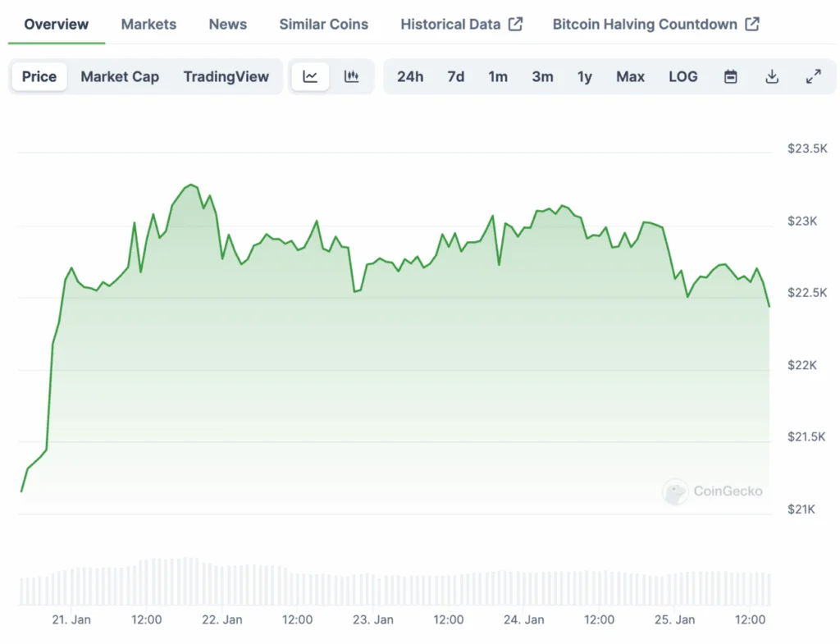
Task: Open the News tab
Action: click(x=227, y=24)
